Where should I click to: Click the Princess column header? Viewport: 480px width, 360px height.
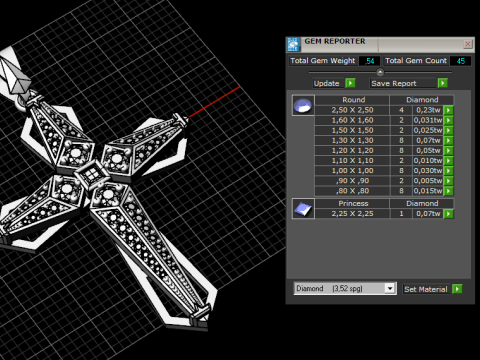click(x=352, y=203)
